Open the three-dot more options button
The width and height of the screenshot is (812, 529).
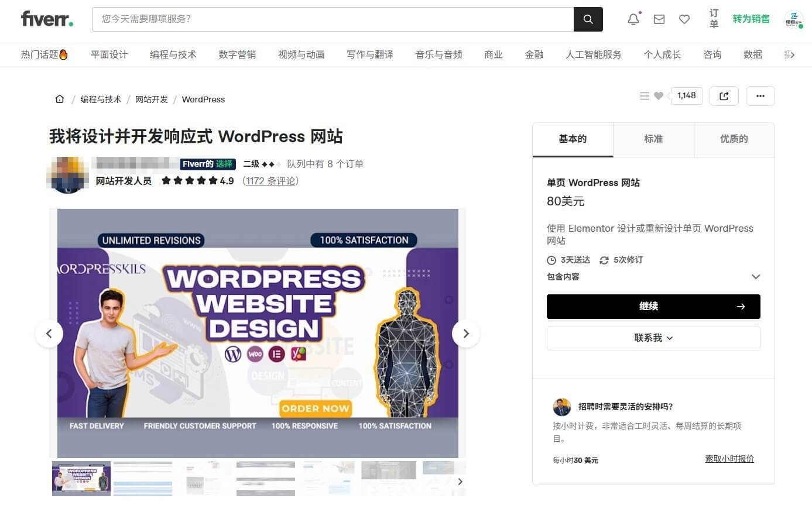760,96
